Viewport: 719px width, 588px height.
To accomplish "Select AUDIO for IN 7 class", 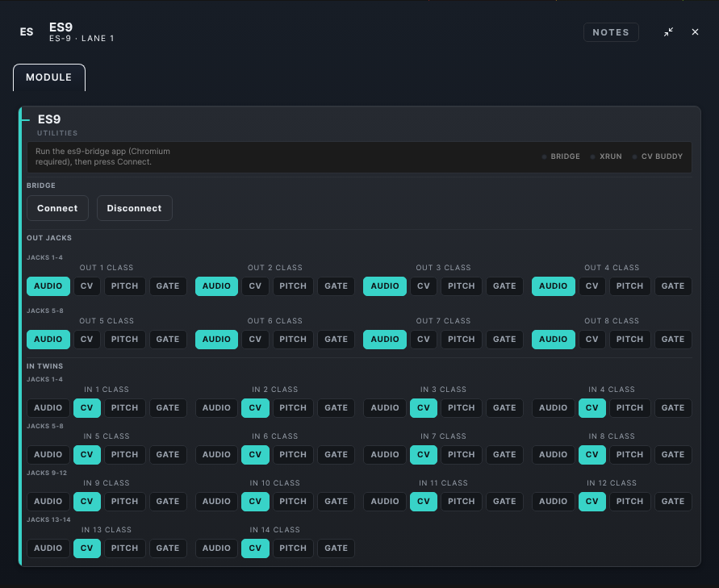I will (x=385, y=455).
